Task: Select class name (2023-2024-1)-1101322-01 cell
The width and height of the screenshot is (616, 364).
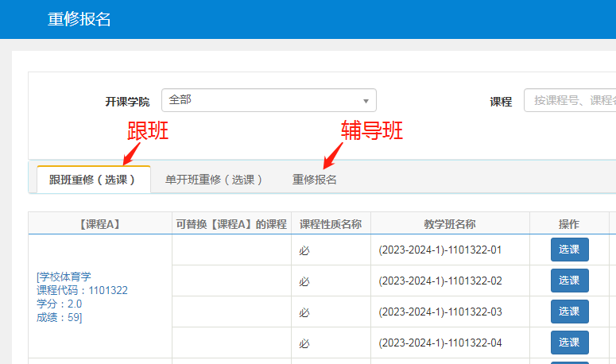Action: coord(440,250)
